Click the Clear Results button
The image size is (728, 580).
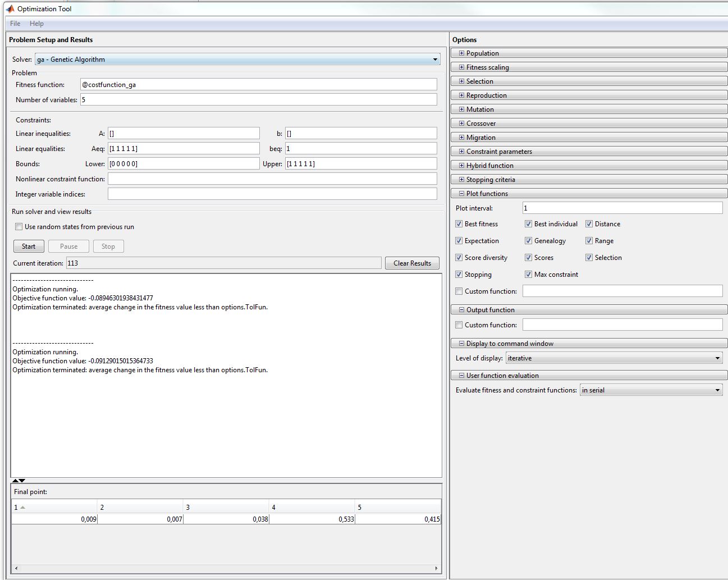[412, 263]
